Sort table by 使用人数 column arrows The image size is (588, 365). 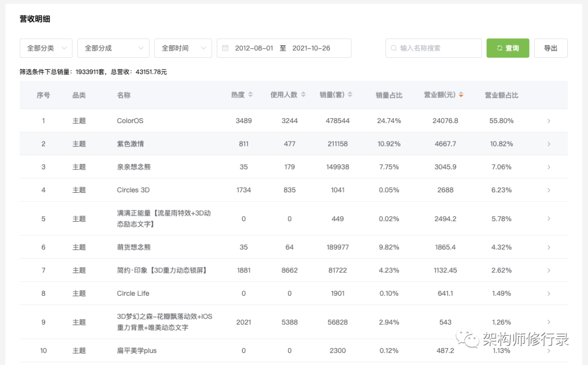click(303, 95)
